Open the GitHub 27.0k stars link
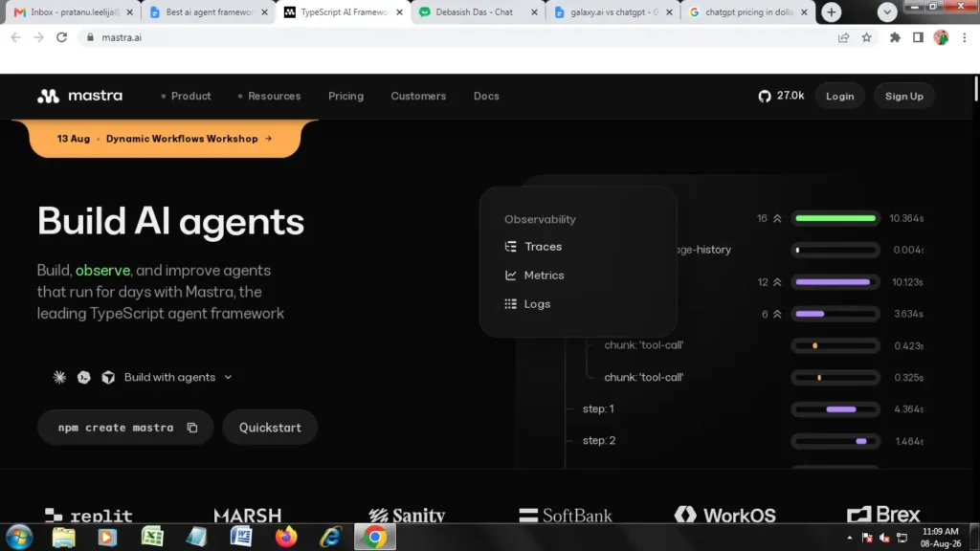The height and width of the screenshot is (551, 980). click(781, 96)
